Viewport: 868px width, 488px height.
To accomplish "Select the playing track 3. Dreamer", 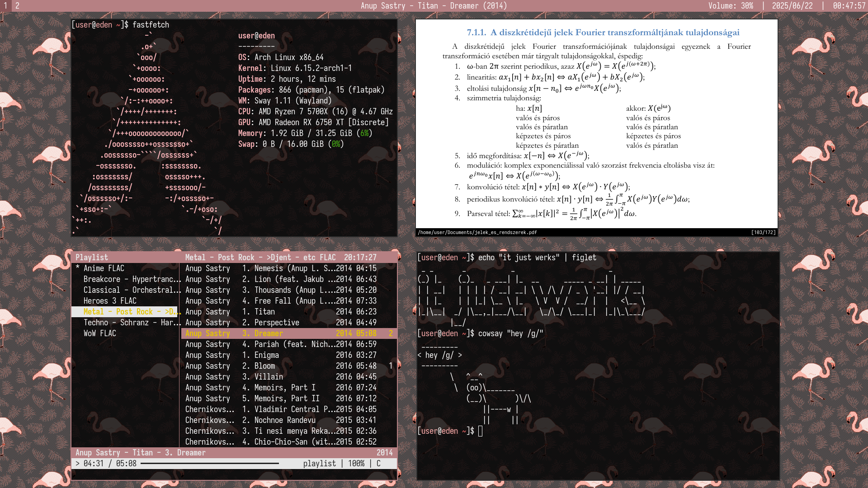I will (x=289, y=333).
